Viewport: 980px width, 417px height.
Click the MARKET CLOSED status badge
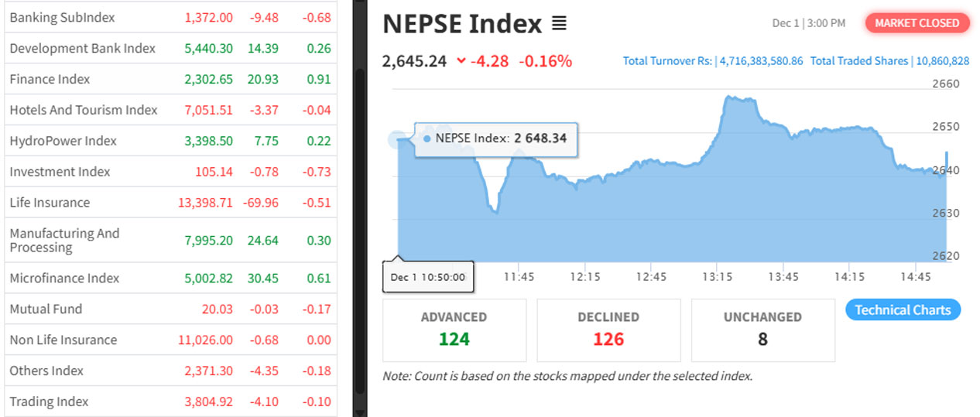tap(917, 23)
